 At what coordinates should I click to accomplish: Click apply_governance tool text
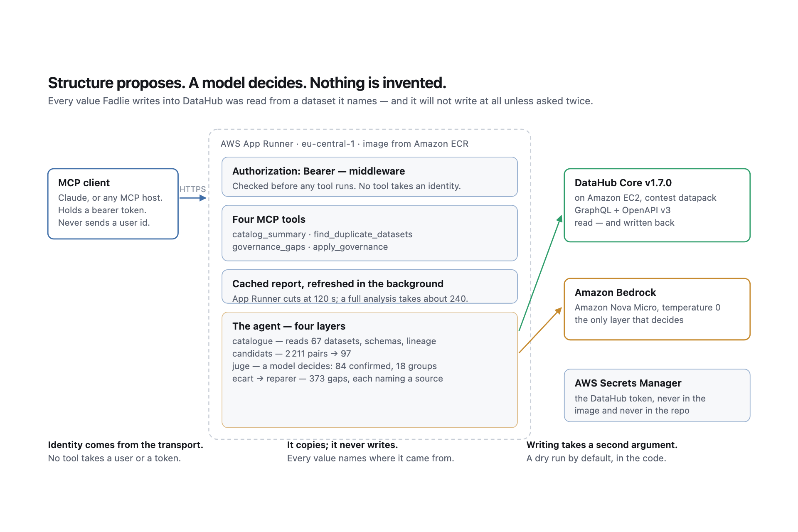pyautogui.click(x=350, y=247)
